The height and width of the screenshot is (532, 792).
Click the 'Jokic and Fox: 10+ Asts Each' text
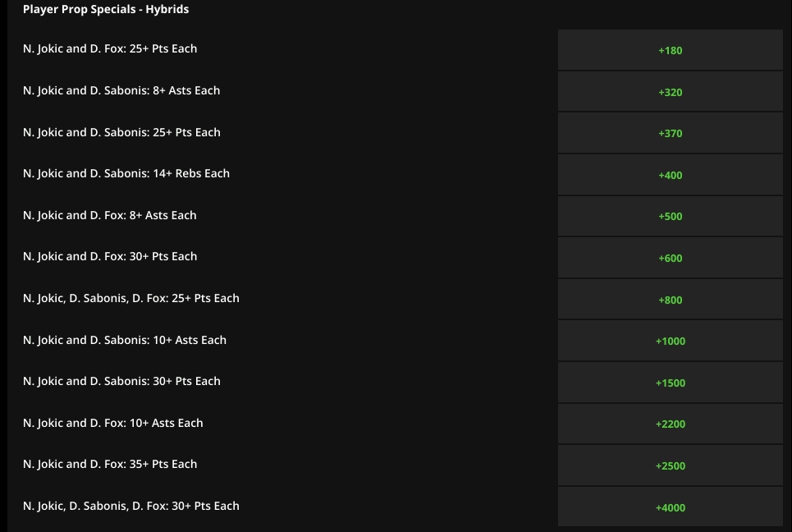[x=112, y=423]
